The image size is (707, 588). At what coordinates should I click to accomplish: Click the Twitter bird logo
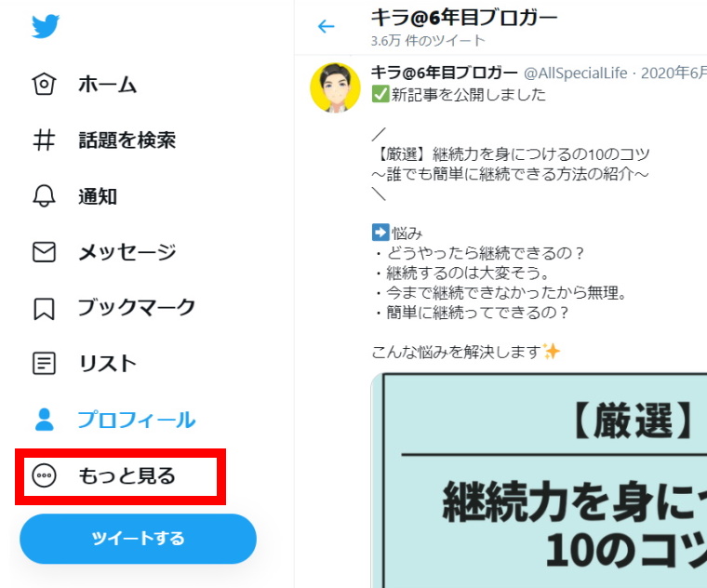[45, 26]
